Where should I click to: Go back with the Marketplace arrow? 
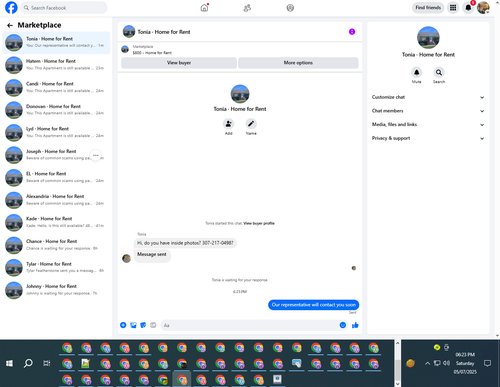click(10, 25)
